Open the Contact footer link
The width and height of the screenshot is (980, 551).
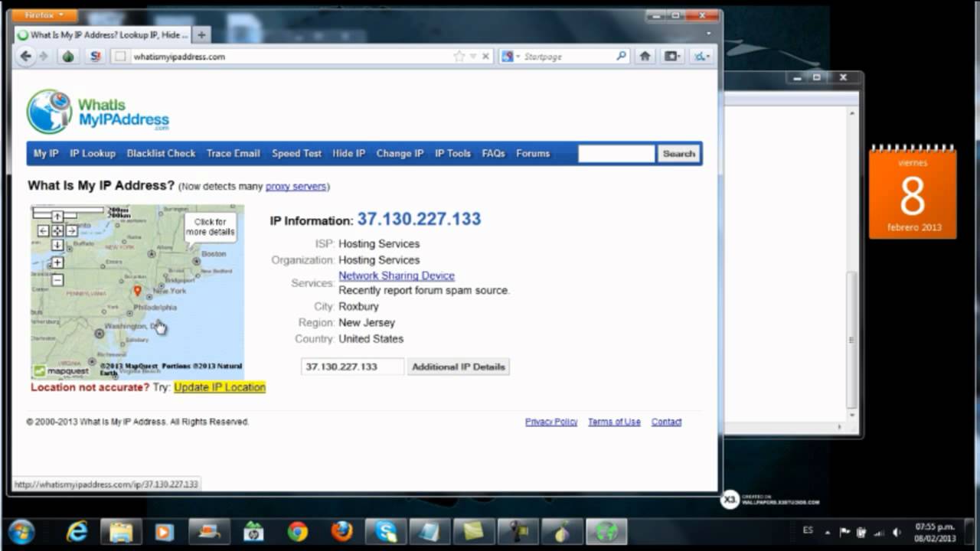click(x=666, y=422)
